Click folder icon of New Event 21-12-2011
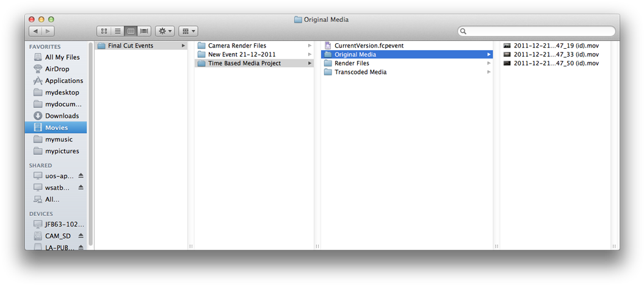This screenshot has height=285, width=644. coord(201,54)
